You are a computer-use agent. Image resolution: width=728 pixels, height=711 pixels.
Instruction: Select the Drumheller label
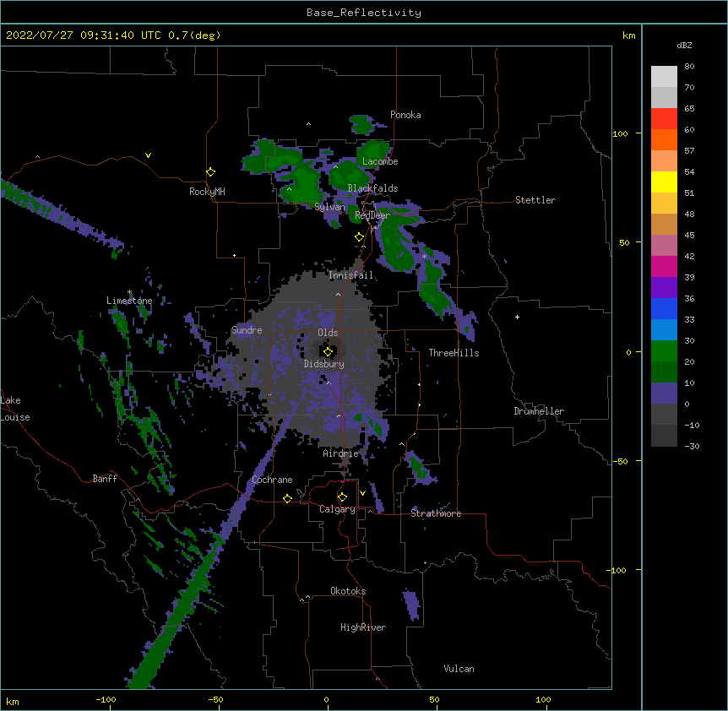[539, 411]
